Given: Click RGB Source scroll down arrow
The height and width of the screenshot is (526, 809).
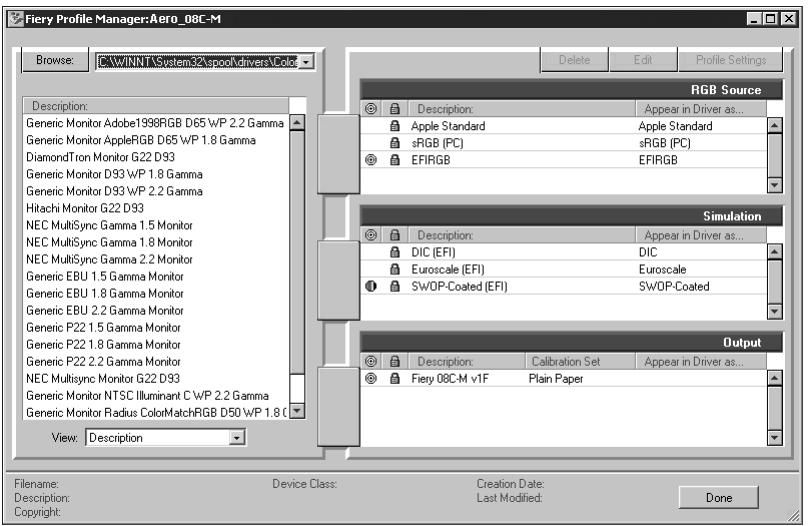Looking at the screenshot, I should click(x=774, y=185).
